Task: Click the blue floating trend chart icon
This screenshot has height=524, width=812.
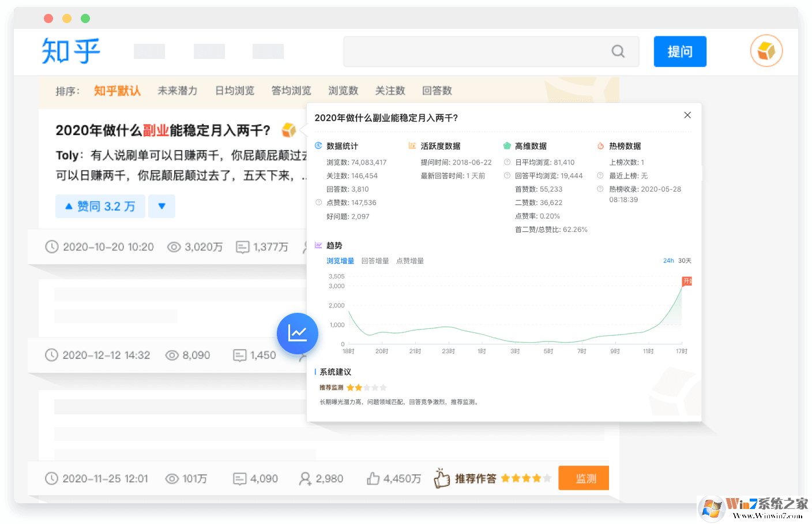Action: click(298, 334)
